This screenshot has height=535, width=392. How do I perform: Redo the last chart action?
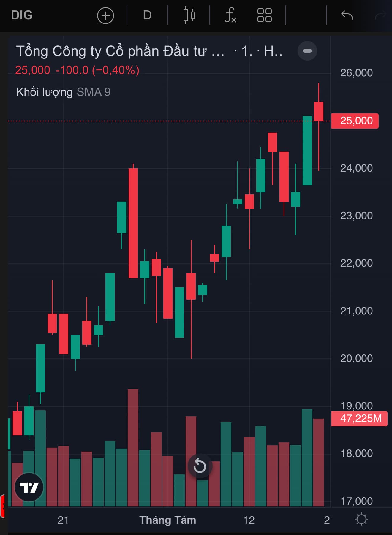coord(380,15)
